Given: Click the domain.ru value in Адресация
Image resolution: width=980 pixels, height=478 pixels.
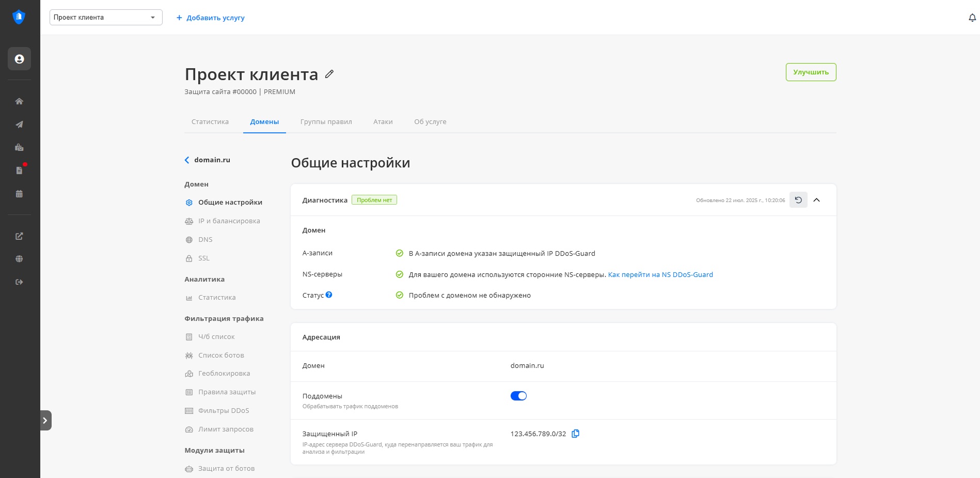Looking at the screenshot, I should coord(527,366).
